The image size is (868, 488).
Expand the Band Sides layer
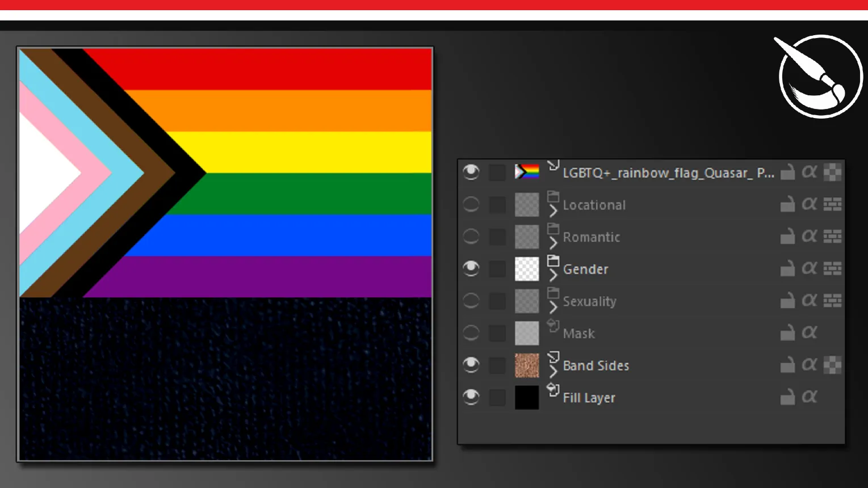tap(553, 372)
